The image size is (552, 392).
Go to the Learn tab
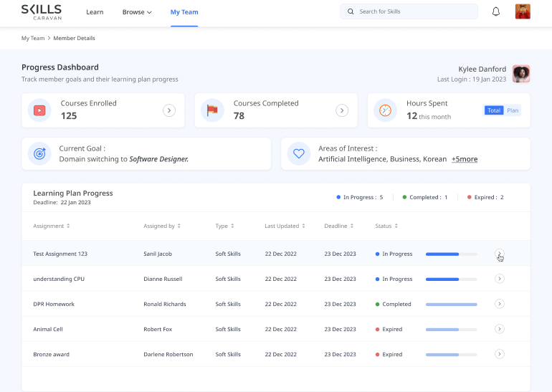[95, 12]
